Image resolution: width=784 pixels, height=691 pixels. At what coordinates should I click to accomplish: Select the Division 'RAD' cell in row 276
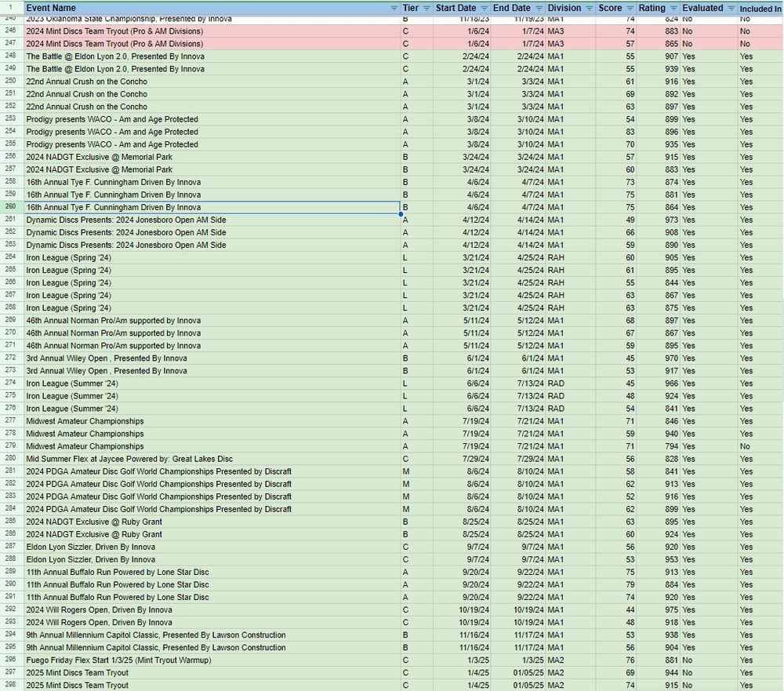(570, 409)
